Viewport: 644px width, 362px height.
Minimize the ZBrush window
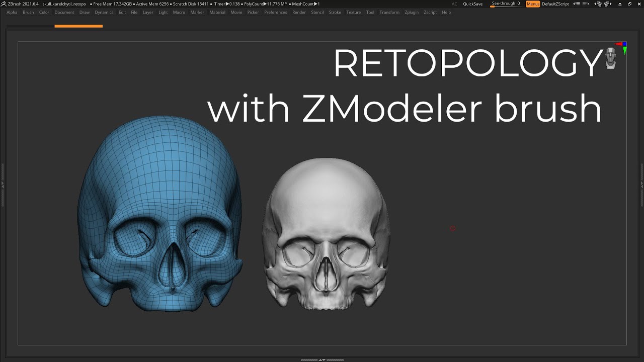pos(620,4)
